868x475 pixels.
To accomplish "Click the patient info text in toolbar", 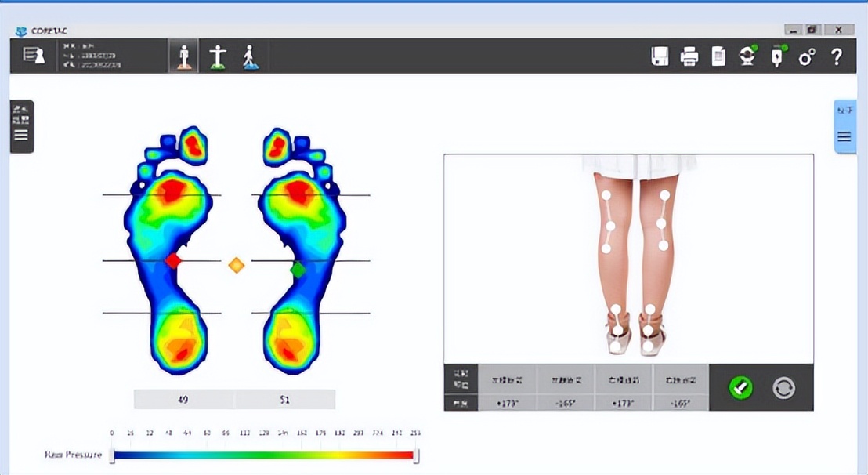I will pyautogui.click(x=92, y=56).
